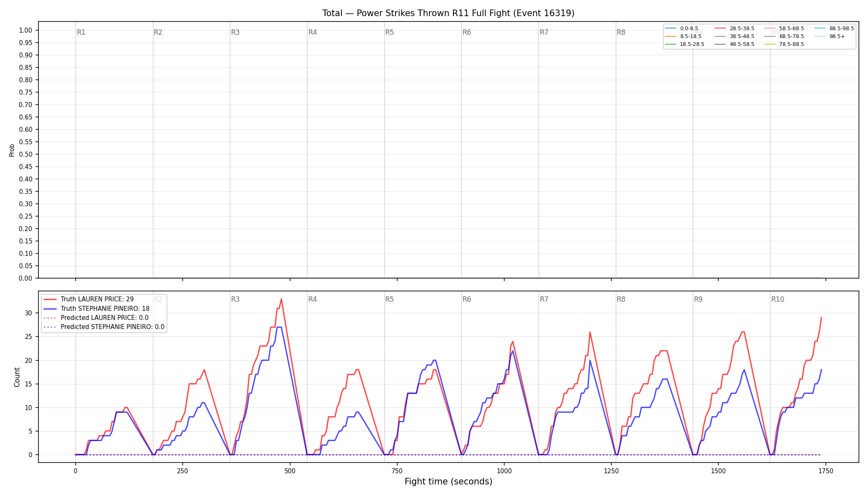Click the blue line swatch beside Truth STEPHANIE PINEIRO
Image resolution: width=868 pixels, height=496 pixels.
click(x=50, y=309)
